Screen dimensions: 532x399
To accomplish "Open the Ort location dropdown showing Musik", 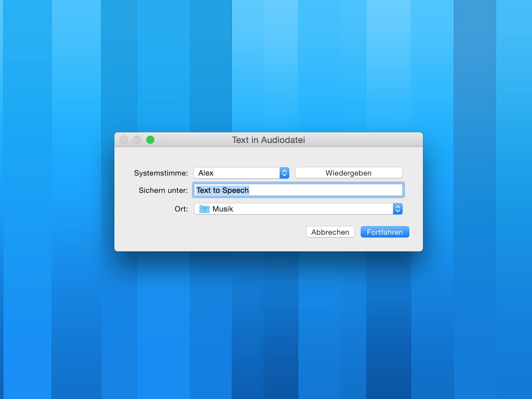I will click(298, 209).
